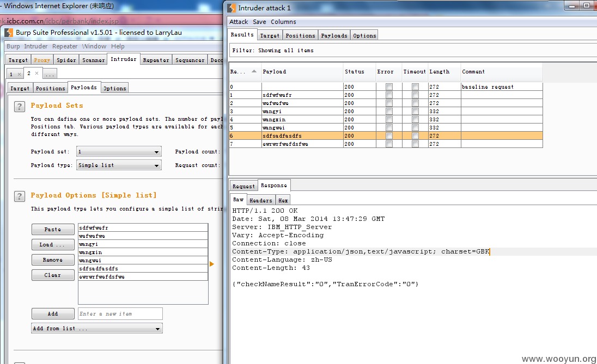
Task: Click Load ... button
Action: click(52, 244)
